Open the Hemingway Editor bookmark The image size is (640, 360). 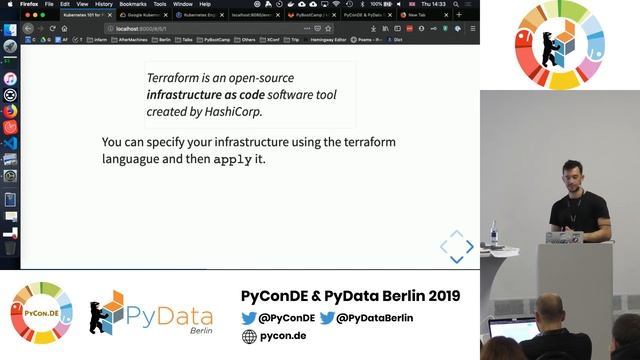(325, 40)
